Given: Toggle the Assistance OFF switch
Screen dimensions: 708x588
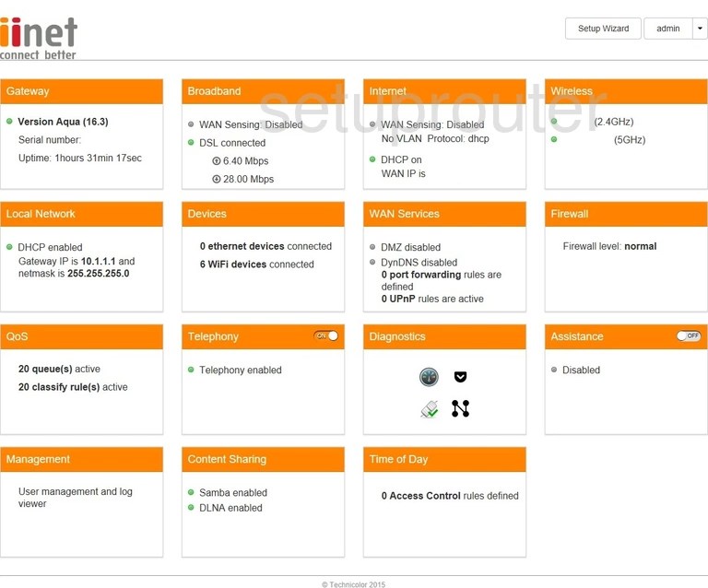Looking at the screenshot, I should point(689,335).
